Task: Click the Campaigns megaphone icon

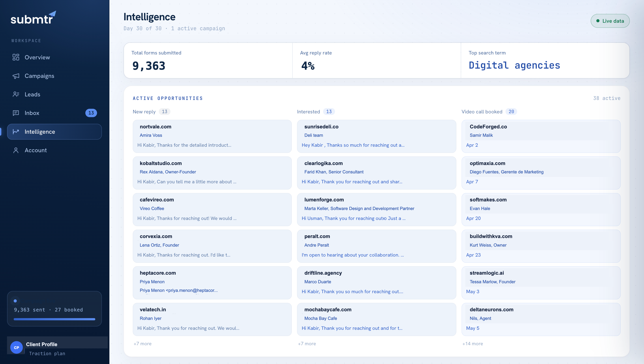Action: (x=16, y=76)
